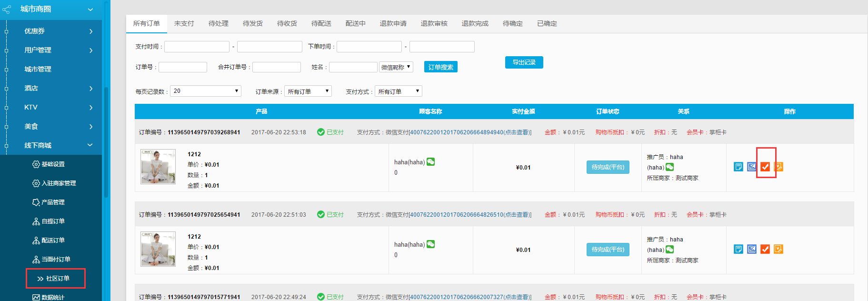The image size is (868, 301).
Task: Collapse the 城市商圈 sidebar section
Action: tap(90, 10)
